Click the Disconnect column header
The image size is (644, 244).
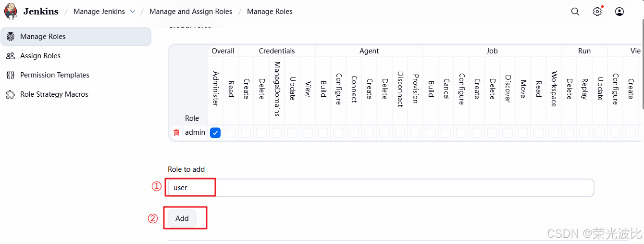click(400, 89)
